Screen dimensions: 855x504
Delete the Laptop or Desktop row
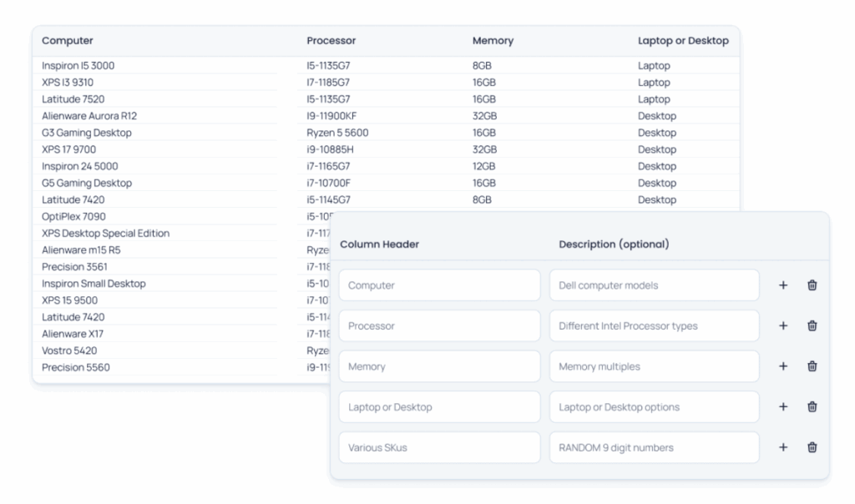[x=812, y=406]
